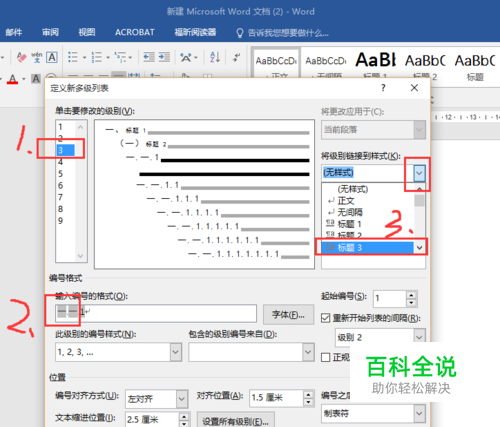This screenshot has width=500, height=427.
Task: Click the Asian layout icon
Action: (186, 57)
